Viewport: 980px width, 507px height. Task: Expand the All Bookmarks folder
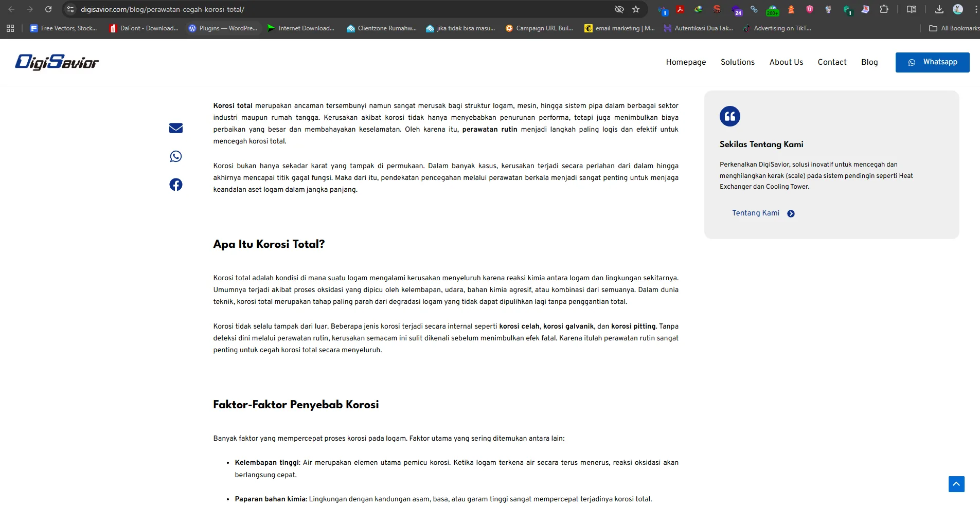pos(954,28)
